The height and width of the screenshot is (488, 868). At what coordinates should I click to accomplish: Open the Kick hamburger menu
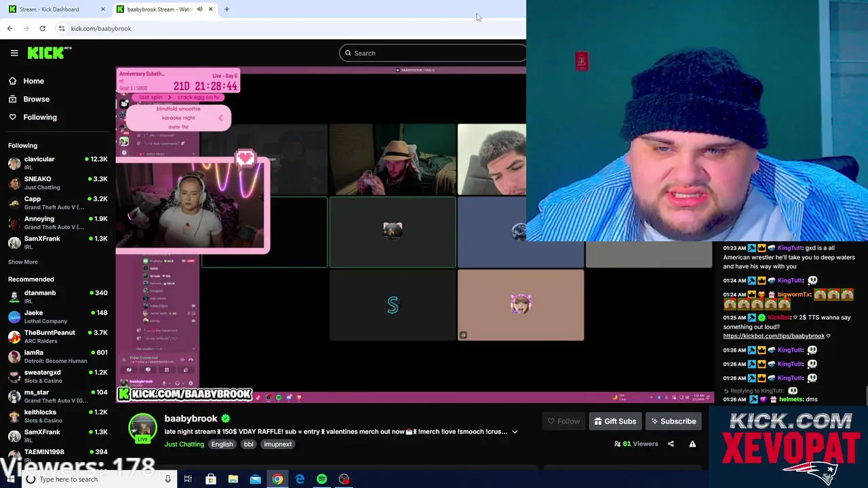tap(14, 53)
